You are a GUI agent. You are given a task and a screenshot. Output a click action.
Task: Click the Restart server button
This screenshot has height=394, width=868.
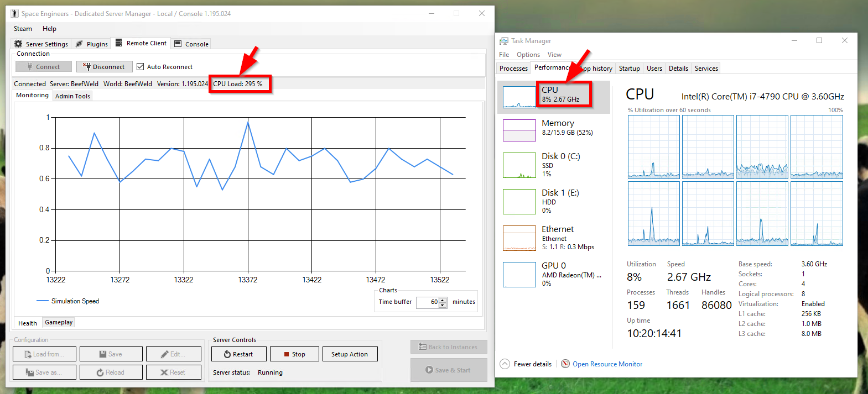pyautogui.click(x=238, y=354)
